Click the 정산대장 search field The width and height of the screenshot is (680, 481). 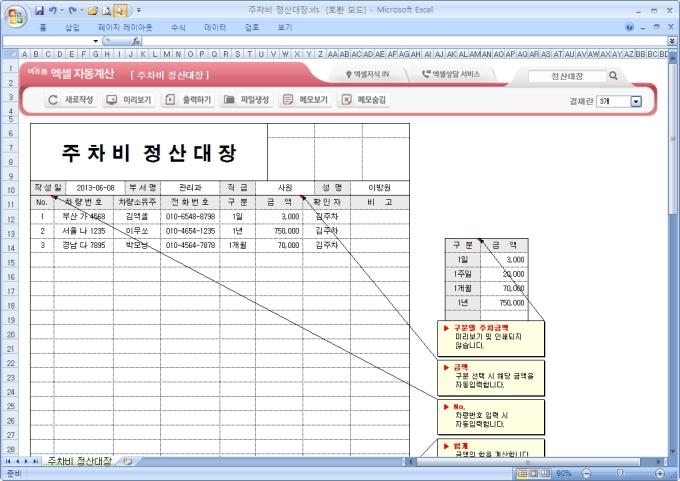567,76
